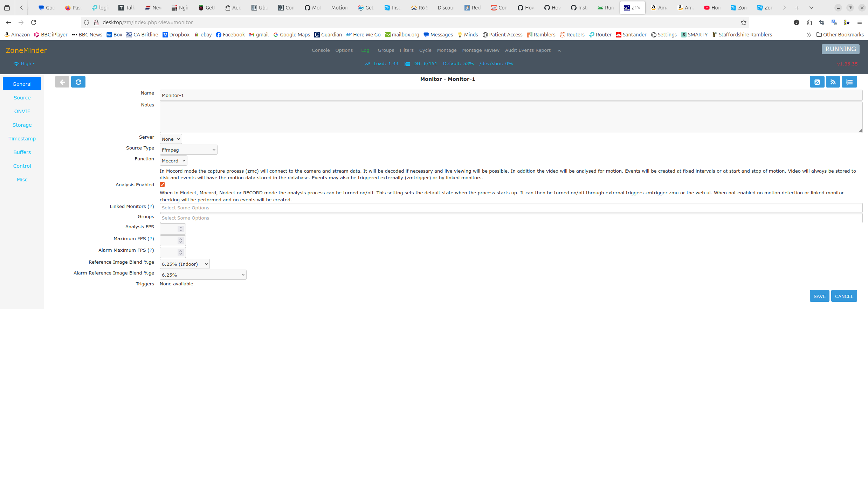
Task: Click the Storage tab in sidebar
Action: [22, 125]
